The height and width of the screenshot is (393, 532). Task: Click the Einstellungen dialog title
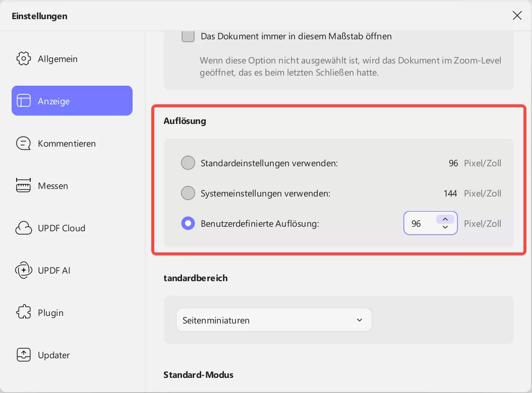point(39,16)
